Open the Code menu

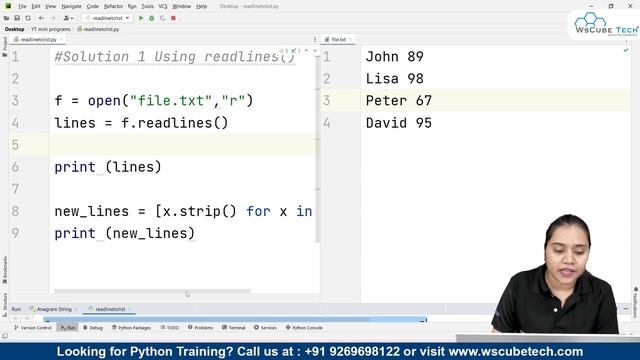point(93,7)
